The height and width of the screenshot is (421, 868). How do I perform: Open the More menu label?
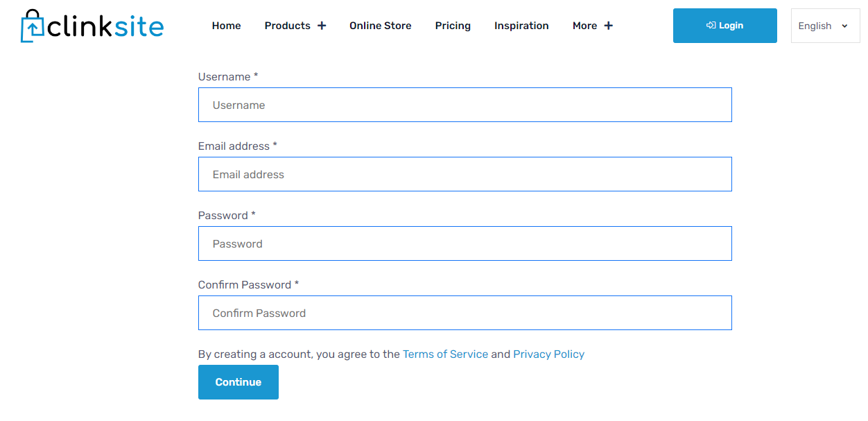[584, 26]
